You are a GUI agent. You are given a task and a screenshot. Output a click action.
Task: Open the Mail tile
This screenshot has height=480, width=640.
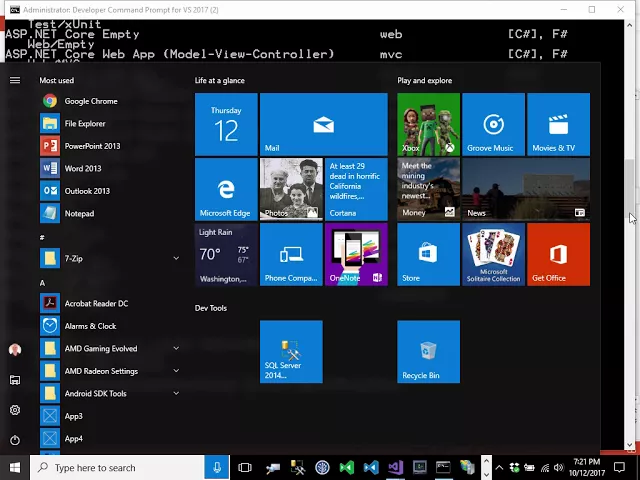(x=324, y=124)
